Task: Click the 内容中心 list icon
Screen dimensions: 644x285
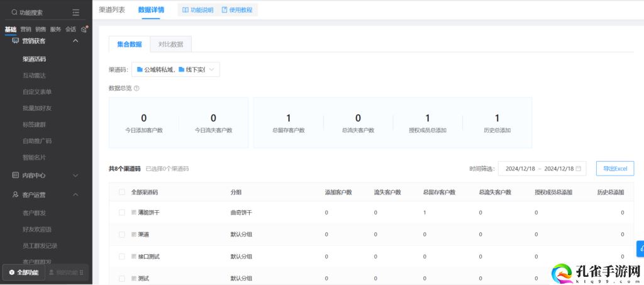Action: coord(16,176)
